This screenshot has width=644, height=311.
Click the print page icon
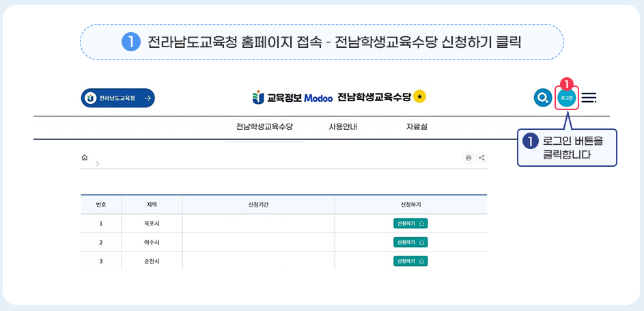pyautogui.click(x=468, y=158)
